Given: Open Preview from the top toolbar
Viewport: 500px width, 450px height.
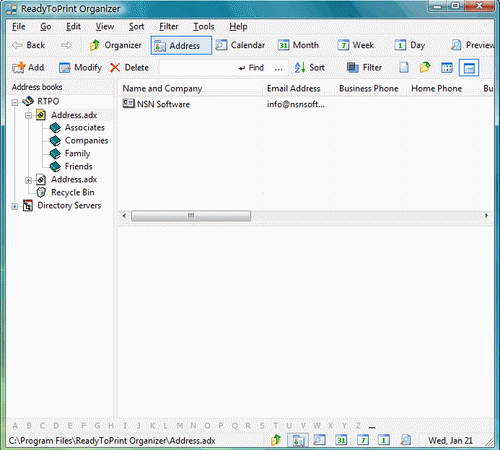Looking at the screenshot, I should click(x=472, y=45).
